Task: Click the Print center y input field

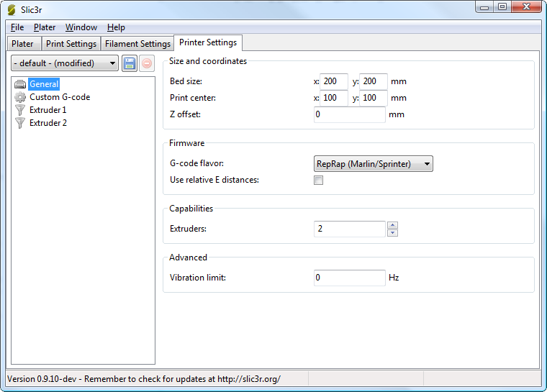Action: pyautogui.click(x=374, y=98)
